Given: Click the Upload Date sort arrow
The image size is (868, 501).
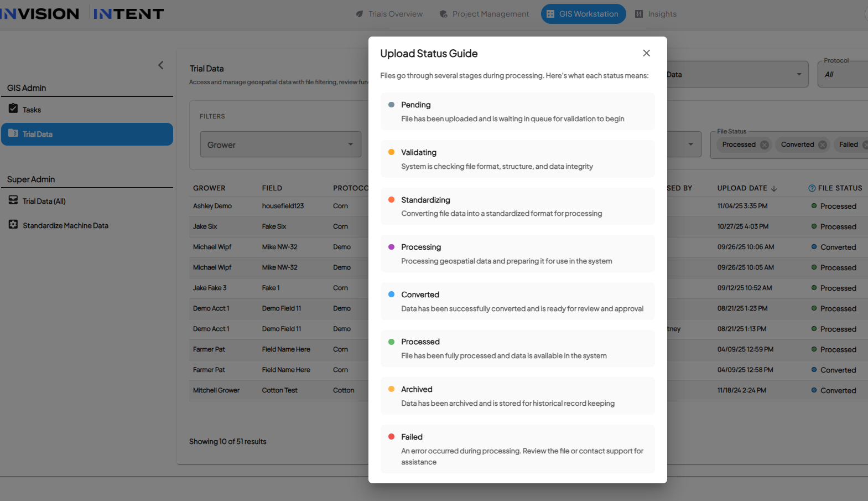Looking at the screenshot, I should pos(774,189).
